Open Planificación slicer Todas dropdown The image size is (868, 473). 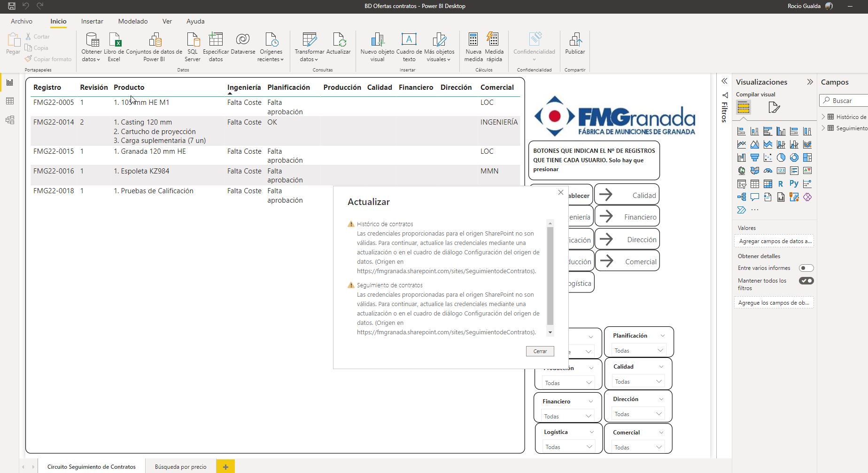[x=639, y=350]
